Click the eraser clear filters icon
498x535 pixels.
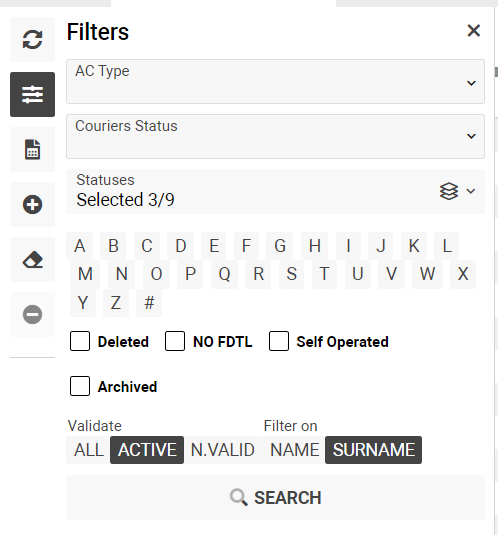tap(32, 260)
